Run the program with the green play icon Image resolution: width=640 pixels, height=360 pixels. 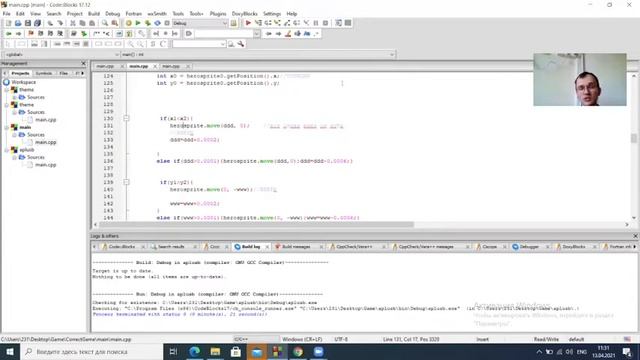[138, 23]
